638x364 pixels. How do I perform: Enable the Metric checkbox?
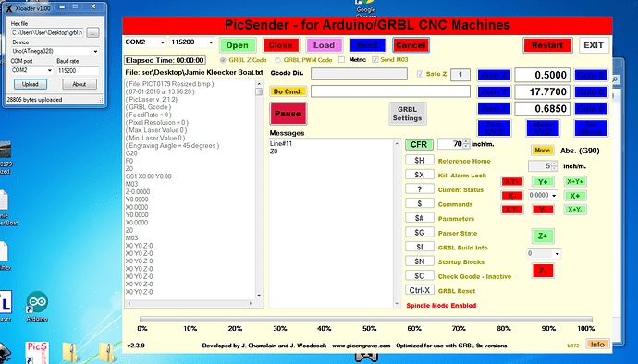[x=342, y=60]
